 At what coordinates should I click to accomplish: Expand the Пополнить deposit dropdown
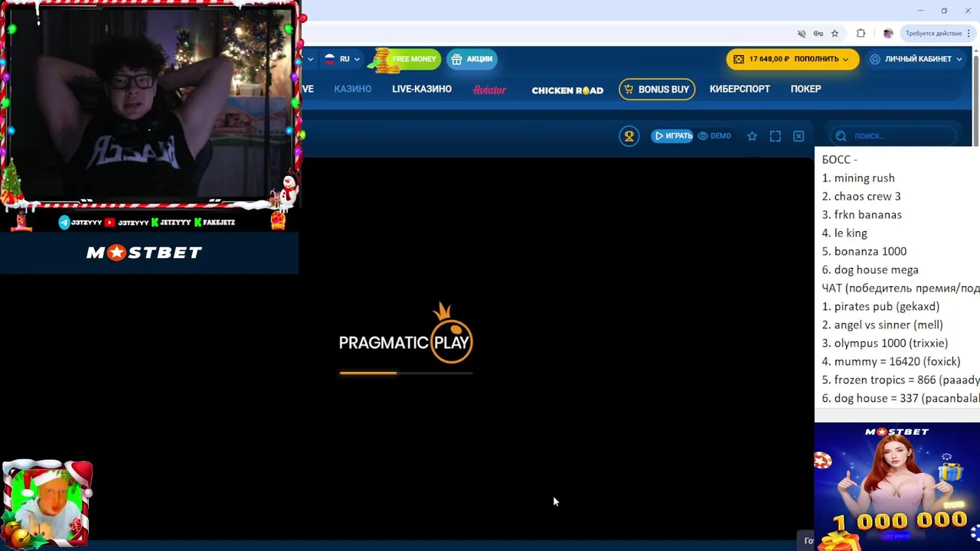click(x=822, y=59)
